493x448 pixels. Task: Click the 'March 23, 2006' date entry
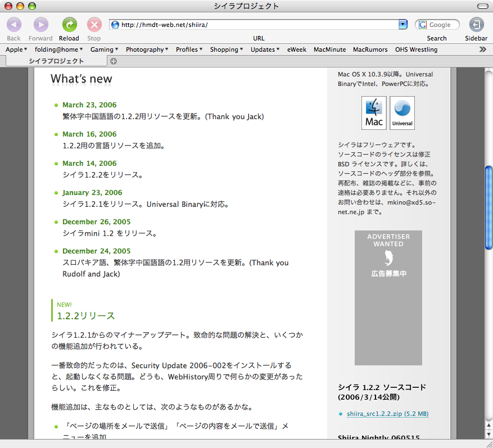(89, 105)
